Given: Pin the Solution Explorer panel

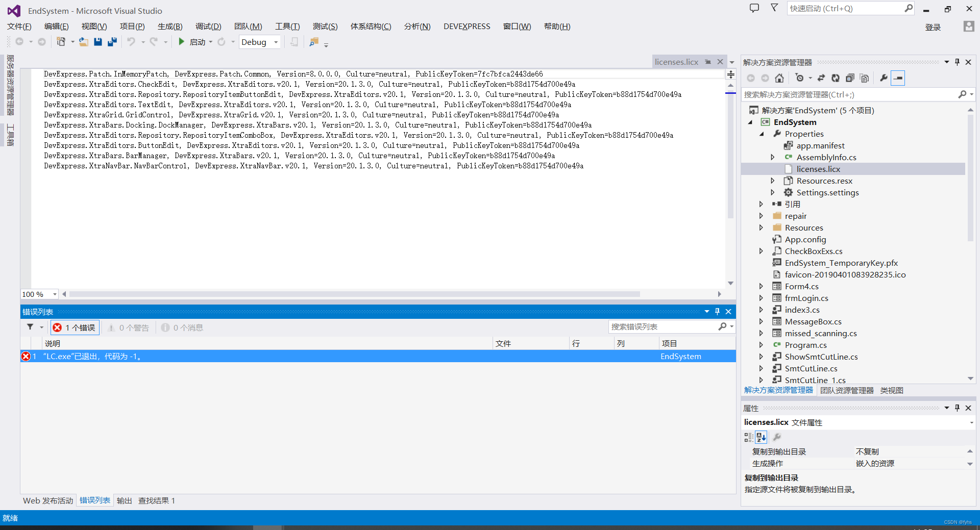Looking at the screenshot, I should point(957,62).
